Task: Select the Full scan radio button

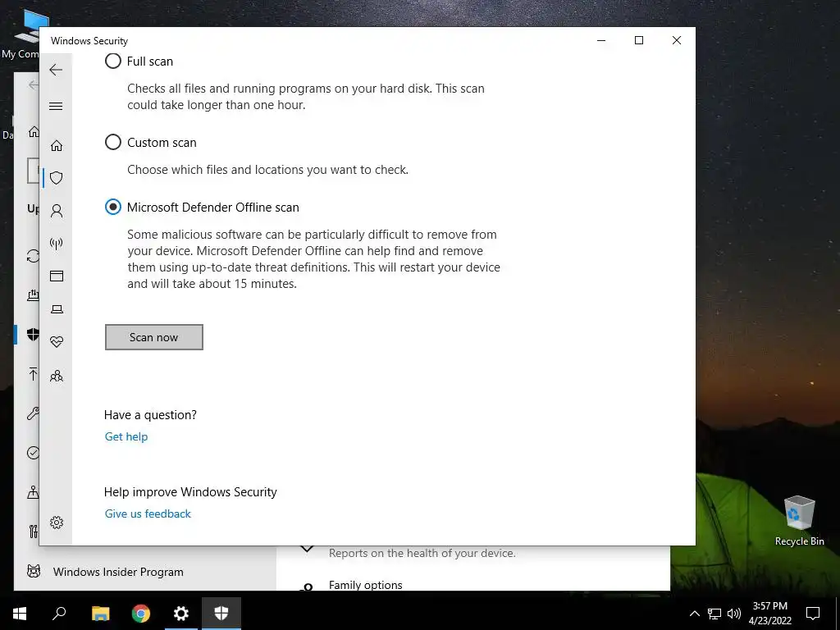Action: [x=113, y=61]
